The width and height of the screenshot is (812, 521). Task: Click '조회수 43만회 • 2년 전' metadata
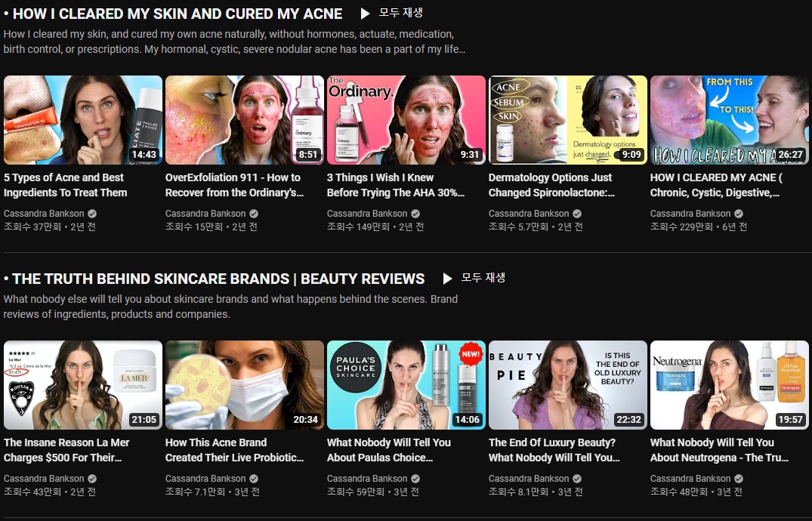pos(50,492)
